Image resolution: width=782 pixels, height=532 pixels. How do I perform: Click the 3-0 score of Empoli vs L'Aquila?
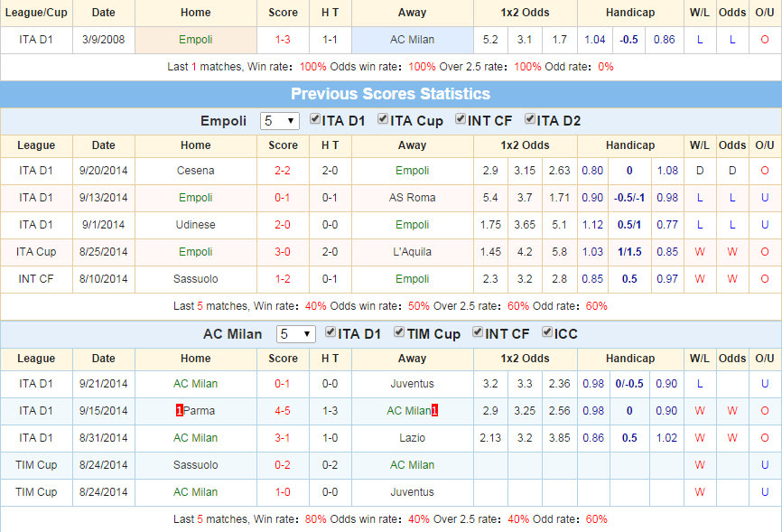click(283, 251)
